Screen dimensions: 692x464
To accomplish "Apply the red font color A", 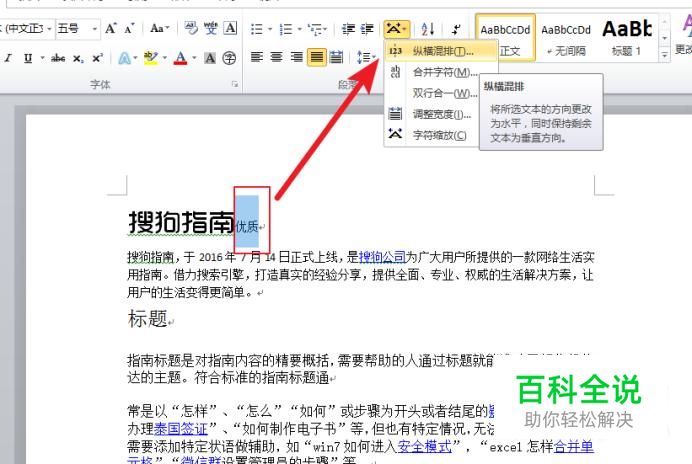I will tap(180, 58).
